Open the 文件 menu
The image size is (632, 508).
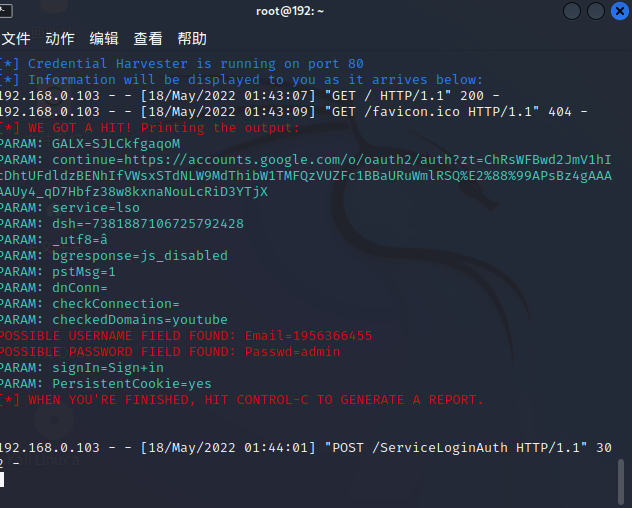click(15, 39)
